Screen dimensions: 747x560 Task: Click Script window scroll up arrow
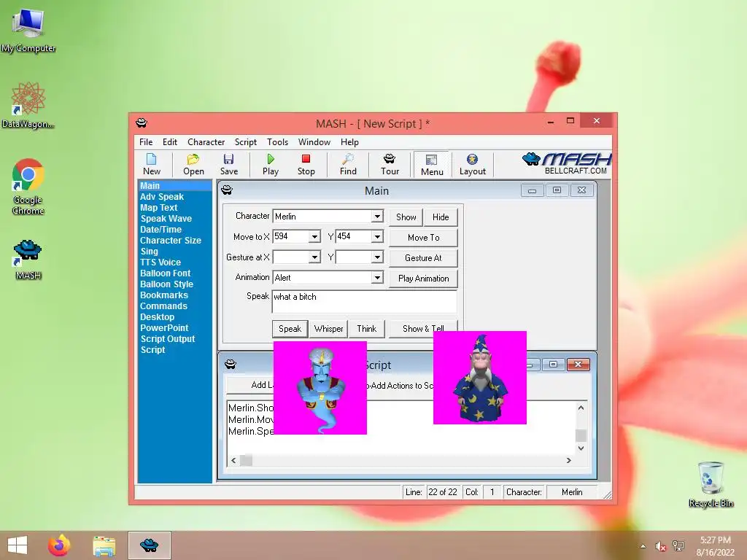[x=581, y=408]
